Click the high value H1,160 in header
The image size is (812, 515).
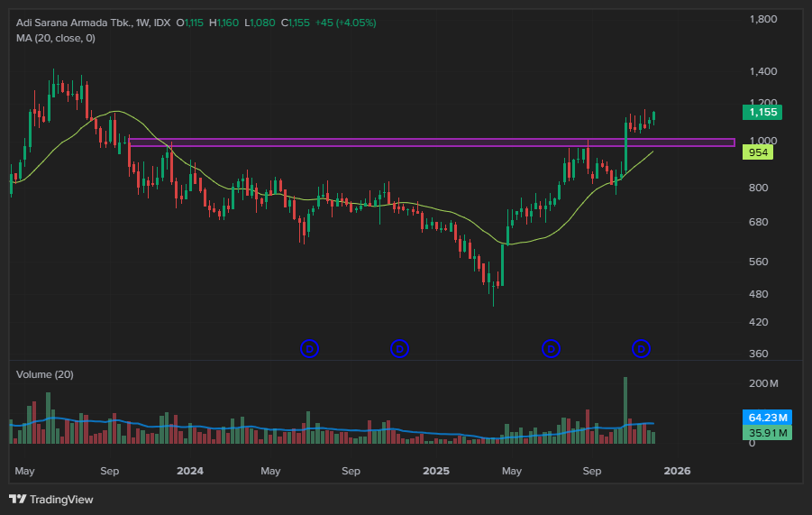pos(224,23)
